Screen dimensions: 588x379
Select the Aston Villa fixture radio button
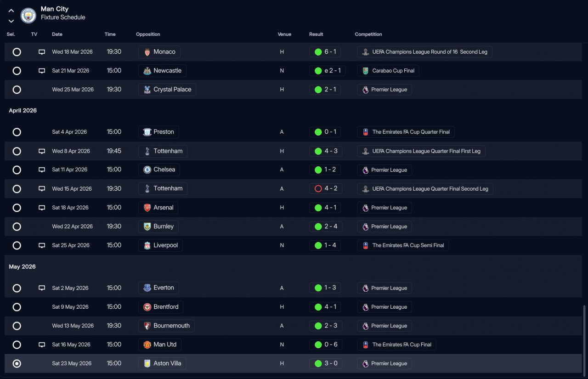17,363
